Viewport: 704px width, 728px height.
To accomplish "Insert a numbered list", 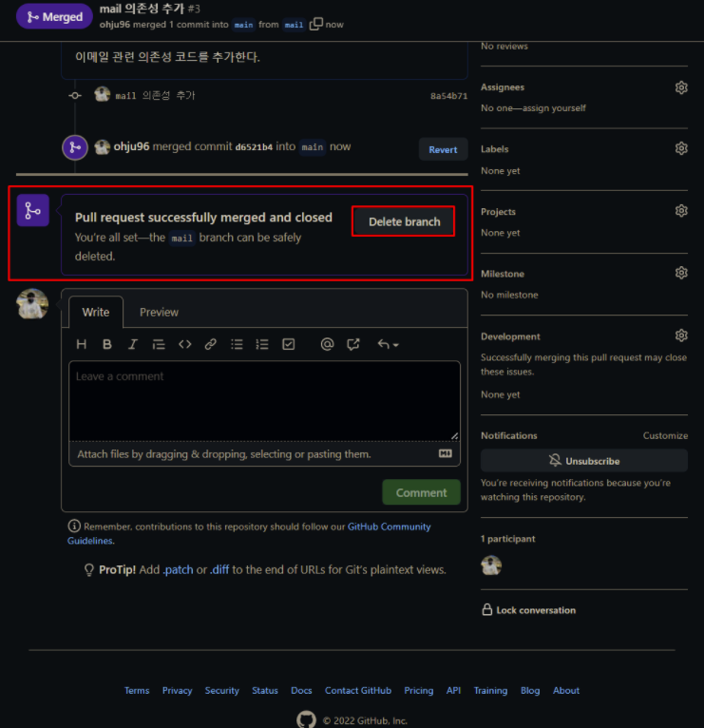I will [262, 344].
